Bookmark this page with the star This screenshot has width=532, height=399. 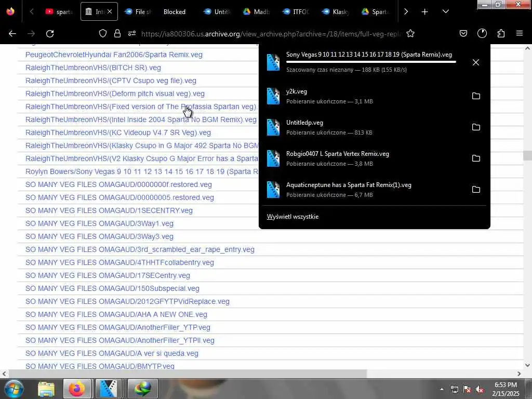pos(410,33)
